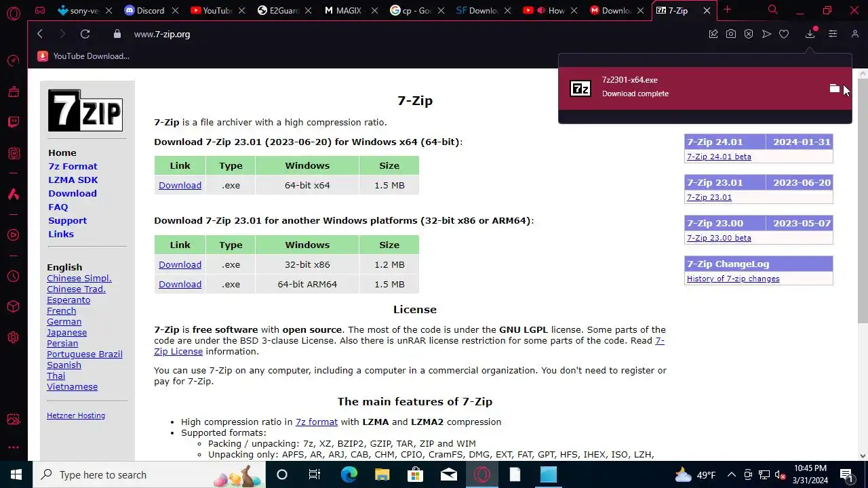Open Task View on taskbar

pos(315,474)
